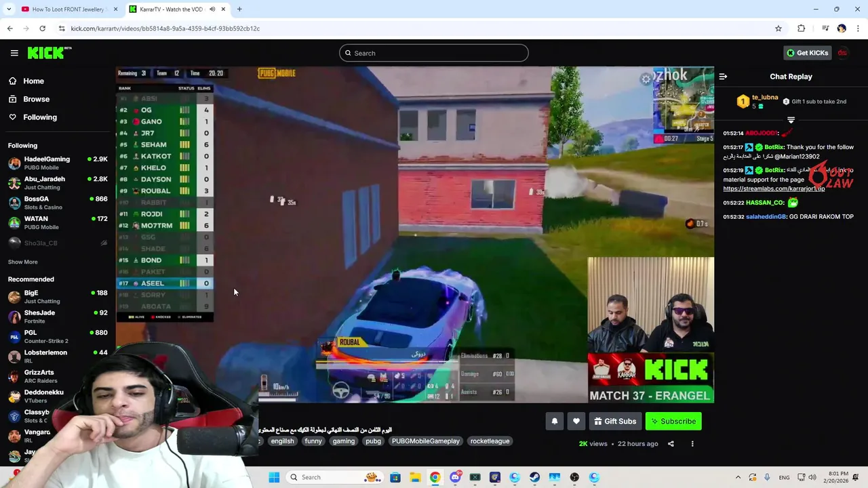
Task: Open Chrome three-dot menu
Action: (859, 28)
